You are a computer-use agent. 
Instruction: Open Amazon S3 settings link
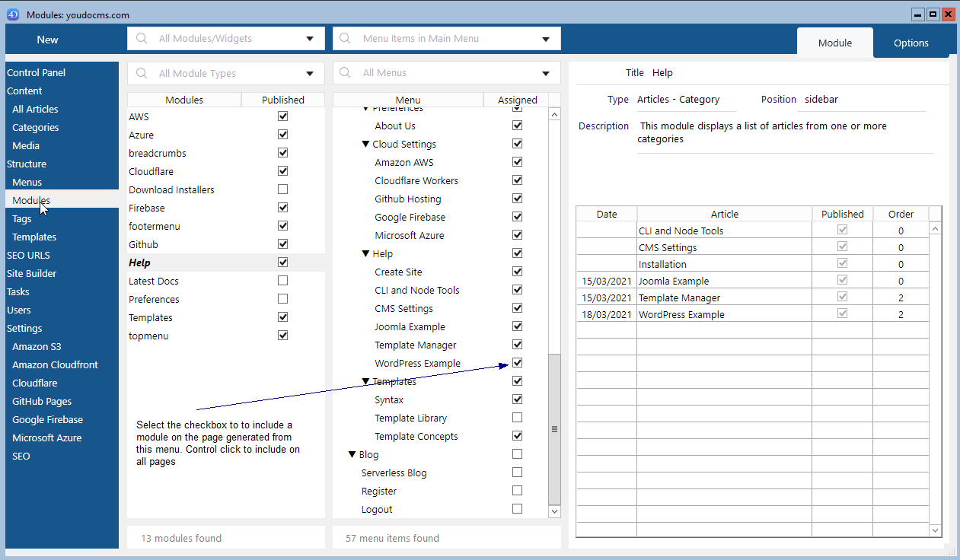tap(37, 347)
